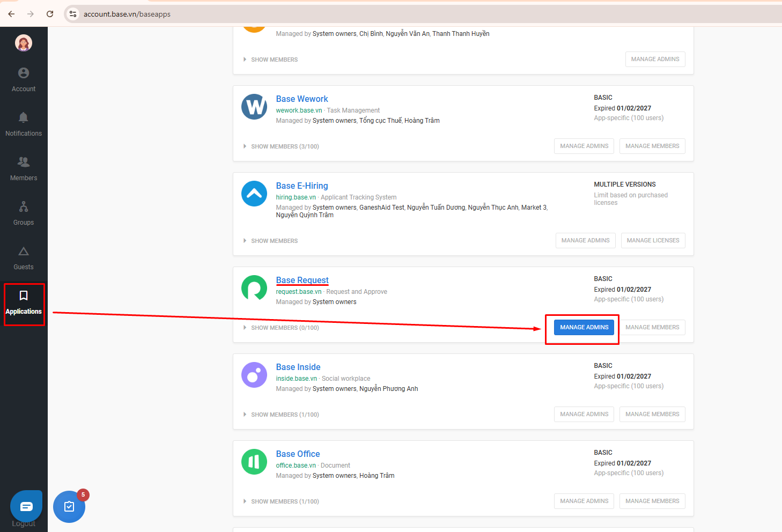This screenshot has height=532, width=782.
Task: Click 'Managed by System owners, Nguyễn Phương Anh'
Action: click(347, 389)
